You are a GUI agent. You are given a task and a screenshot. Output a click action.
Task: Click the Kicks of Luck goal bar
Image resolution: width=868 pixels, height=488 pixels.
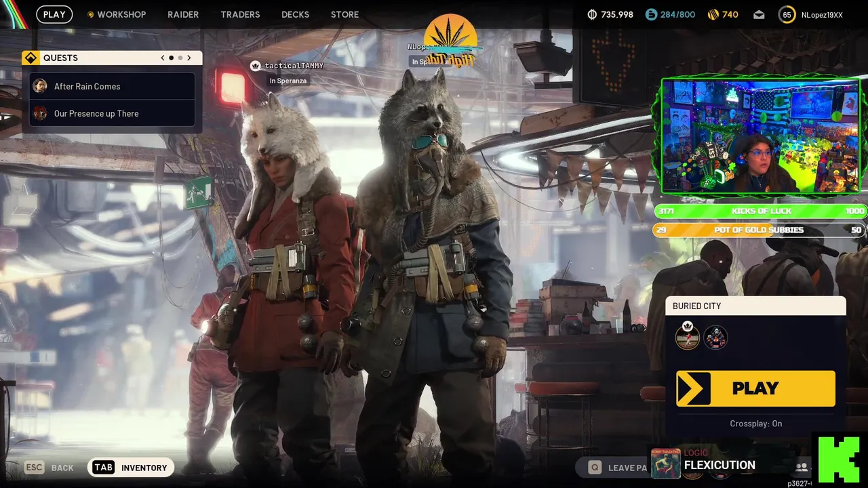760,211
